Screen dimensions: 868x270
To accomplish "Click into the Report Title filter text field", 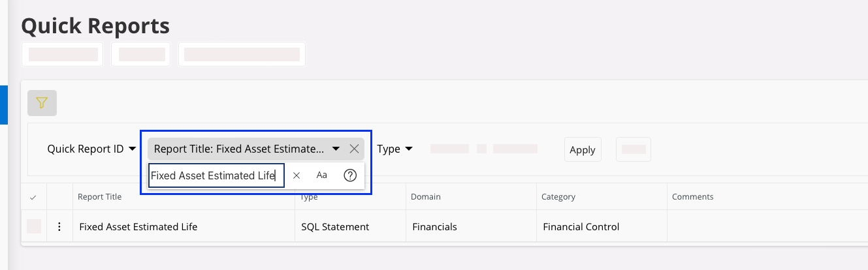I will 216,175.
